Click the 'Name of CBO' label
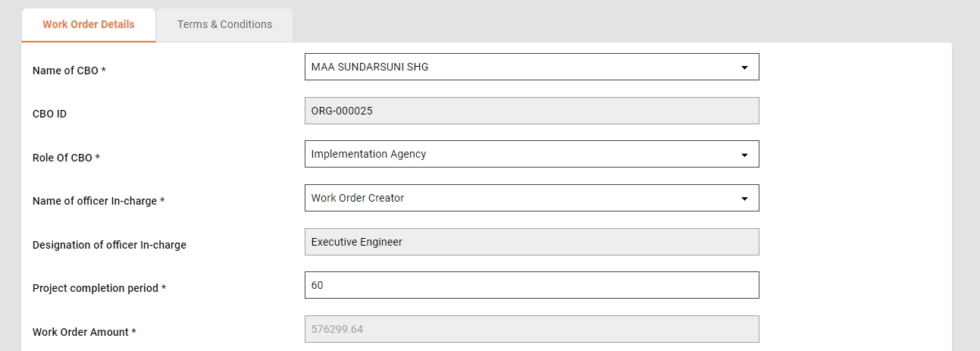Image resolution: width=980 pixels, height=351 pixels. click(x=65, y=71)
